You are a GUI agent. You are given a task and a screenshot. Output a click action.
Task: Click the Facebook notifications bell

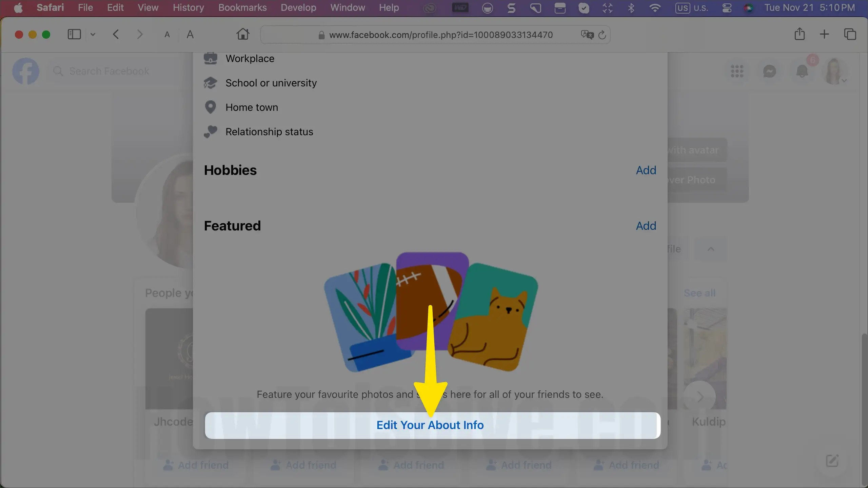coord(802,71)
